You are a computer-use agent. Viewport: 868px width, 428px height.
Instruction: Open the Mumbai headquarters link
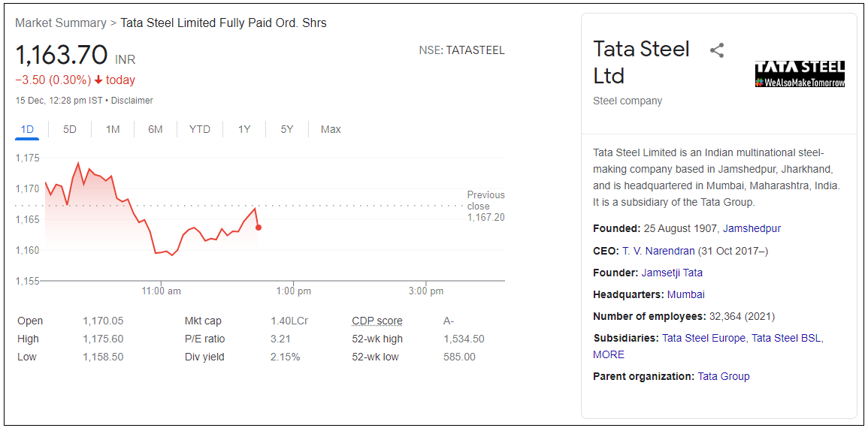tap(686, 295)
